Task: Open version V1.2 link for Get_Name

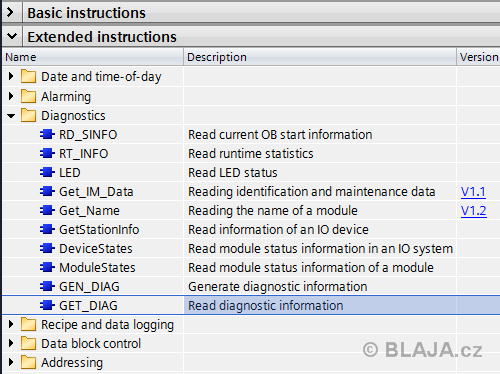Action: click(473, 211)
